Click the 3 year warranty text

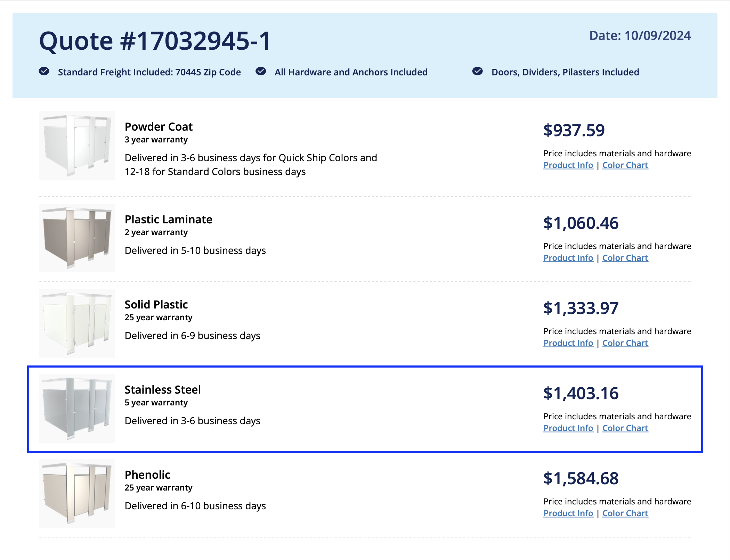point(156,140)
